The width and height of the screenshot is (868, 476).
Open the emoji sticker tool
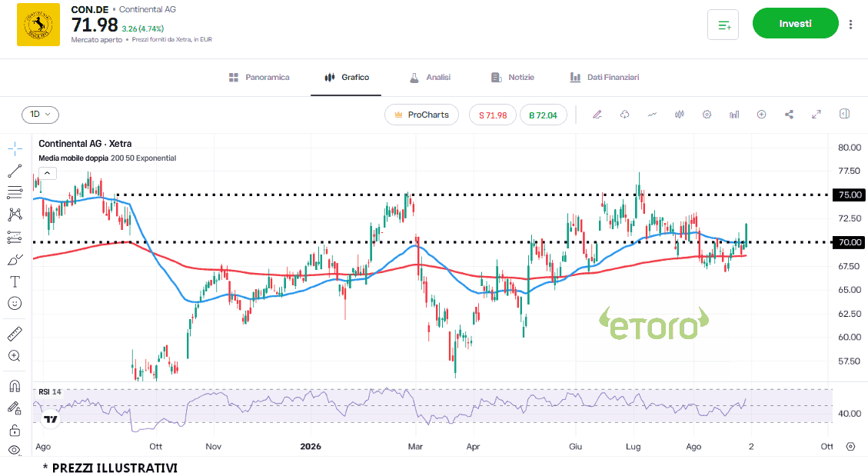point(15,303)
